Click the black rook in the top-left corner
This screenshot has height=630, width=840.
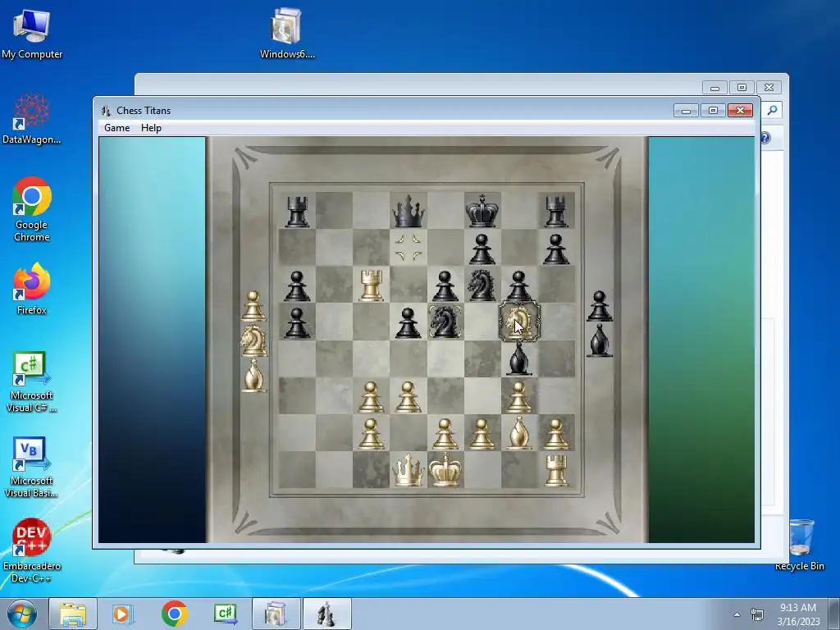[297, 211]
